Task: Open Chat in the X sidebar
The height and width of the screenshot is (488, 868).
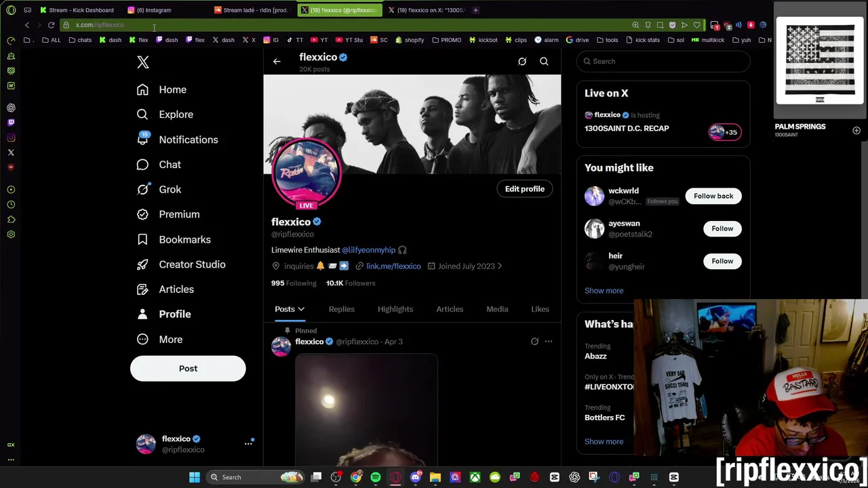Action: pyautogui.click(x=159, y=165)
